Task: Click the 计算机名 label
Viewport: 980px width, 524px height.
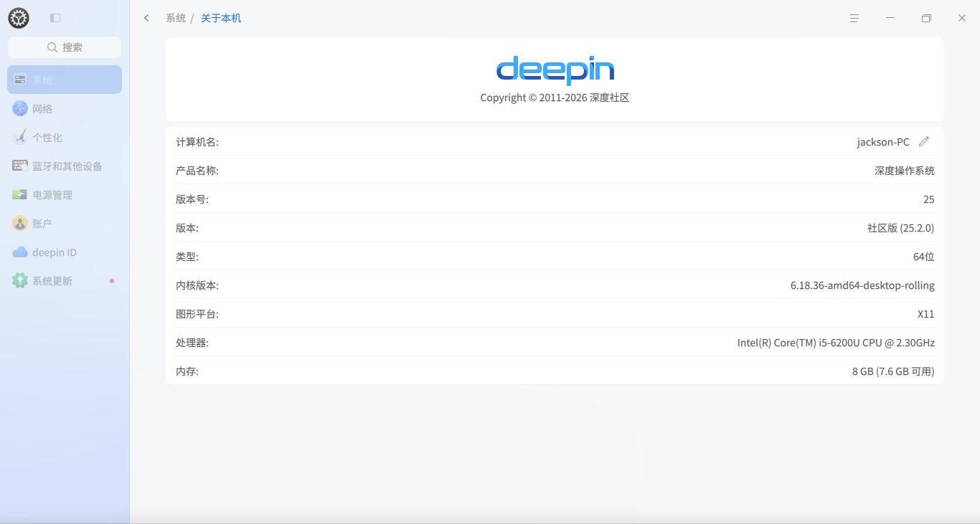Action: [x=197, y=142]
